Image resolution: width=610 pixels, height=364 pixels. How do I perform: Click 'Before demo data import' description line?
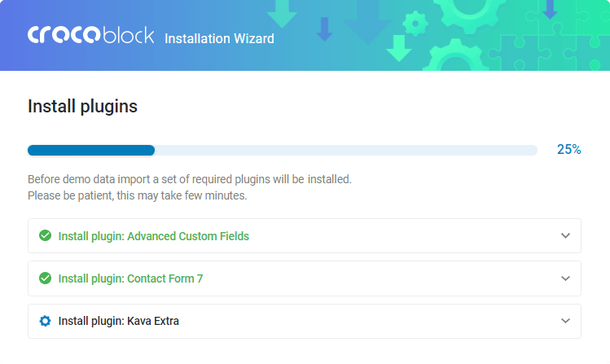190,179
